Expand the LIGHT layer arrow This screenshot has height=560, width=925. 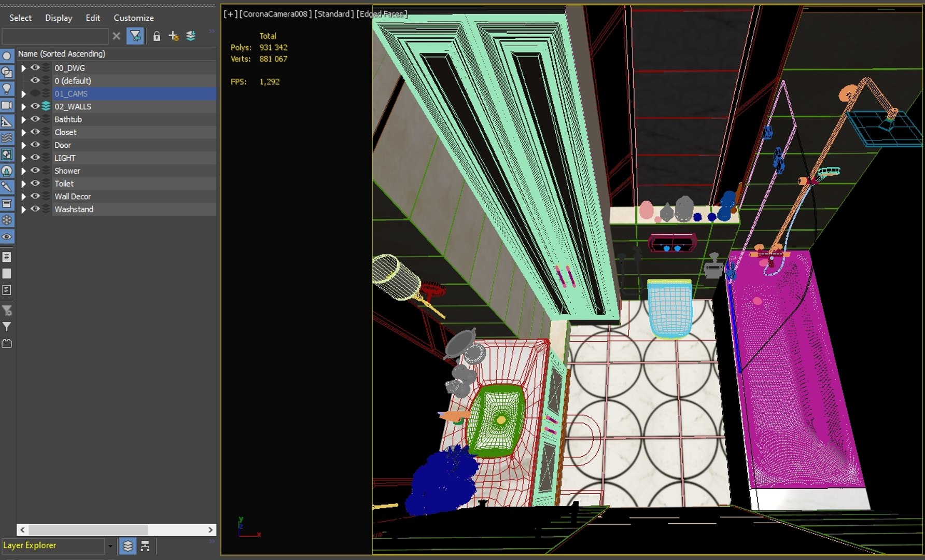tap(23, 158)
